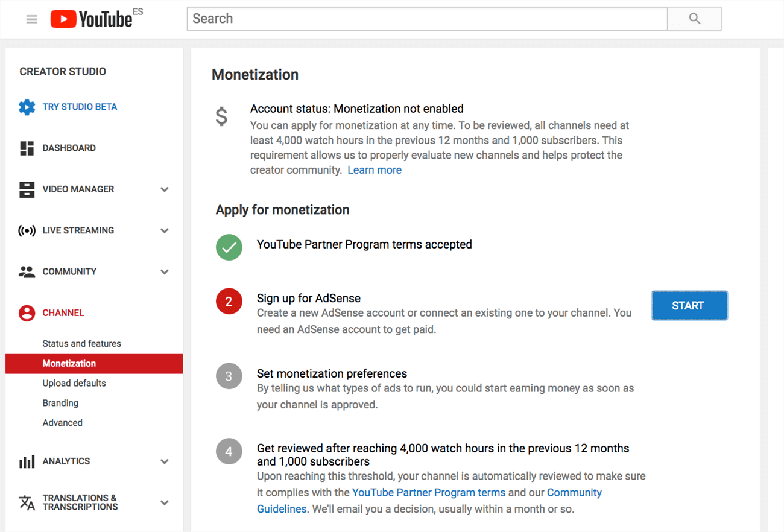Click into the Search input field
This screenshot has height=532, width=784.
(x=427, y=19)
